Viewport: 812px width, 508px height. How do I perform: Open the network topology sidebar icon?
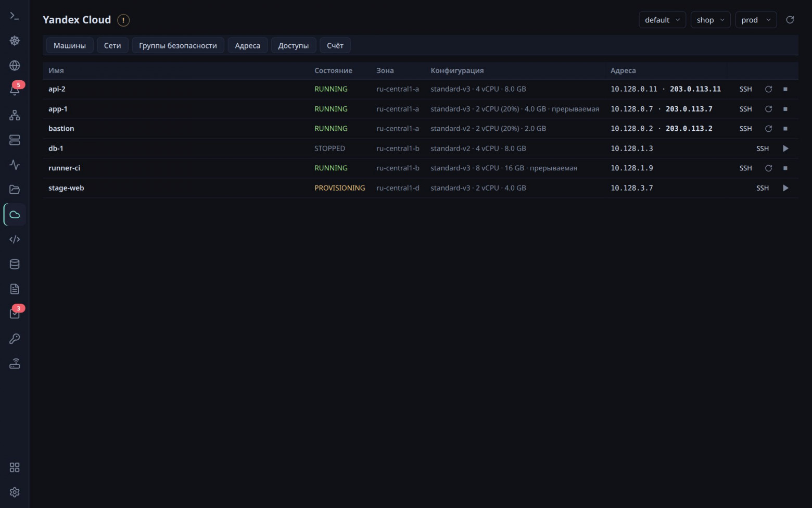tap(15, 115)
